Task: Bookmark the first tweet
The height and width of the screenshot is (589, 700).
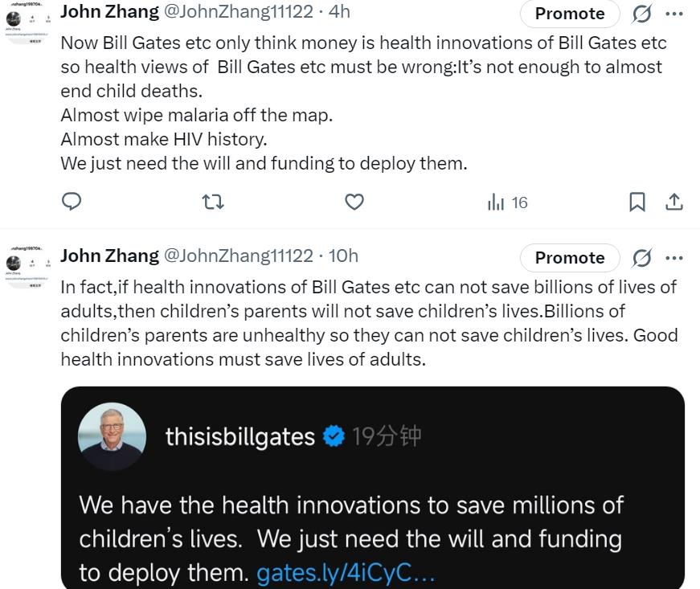Action: tap(637, 202)
